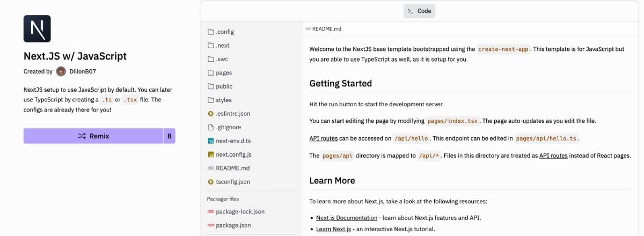This screenshot has width=644, height=236.
Task: Click the Learn More heading
Action: click(x=332, y=181)
